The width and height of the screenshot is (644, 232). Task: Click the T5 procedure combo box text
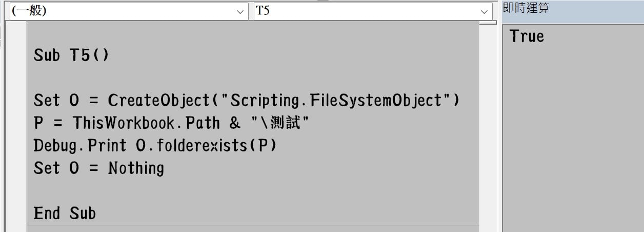[x=263, y=11]
